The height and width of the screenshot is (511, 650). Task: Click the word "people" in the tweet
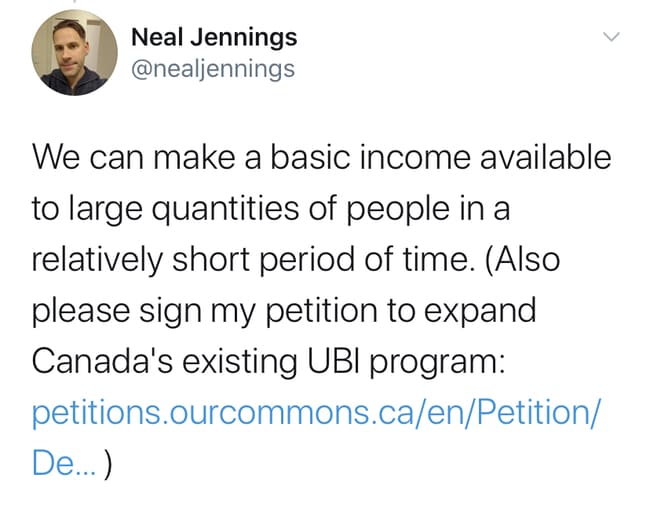click(398, 210)
